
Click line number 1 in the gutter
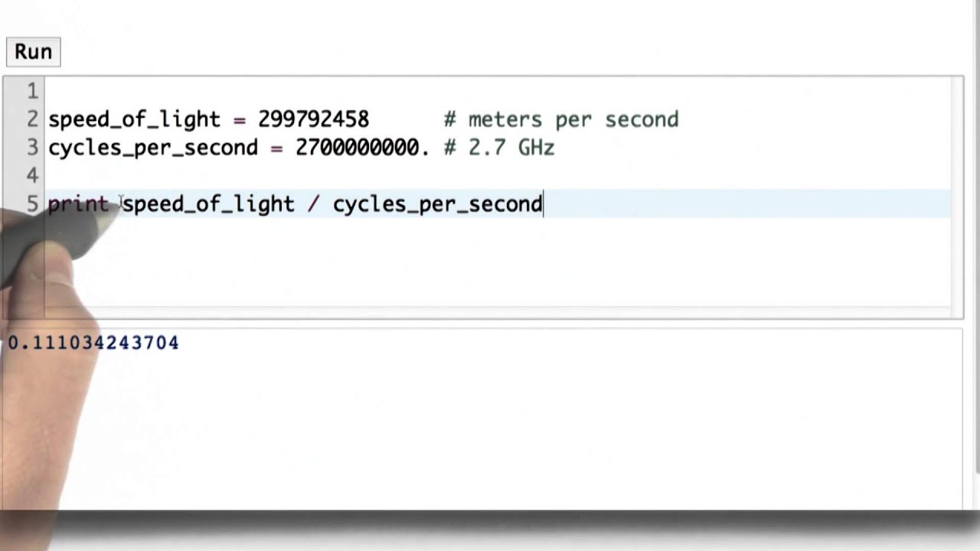(32, 92)
